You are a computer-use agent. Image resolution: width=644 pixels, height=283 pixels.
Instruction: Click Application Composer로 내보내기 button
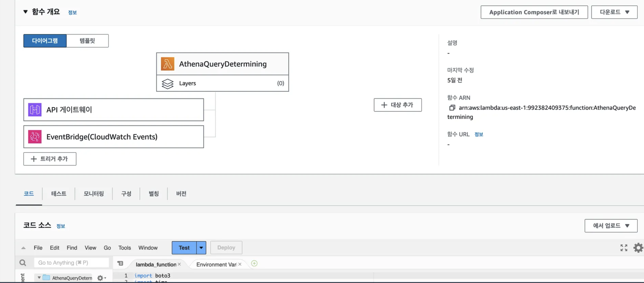point(534,12)
